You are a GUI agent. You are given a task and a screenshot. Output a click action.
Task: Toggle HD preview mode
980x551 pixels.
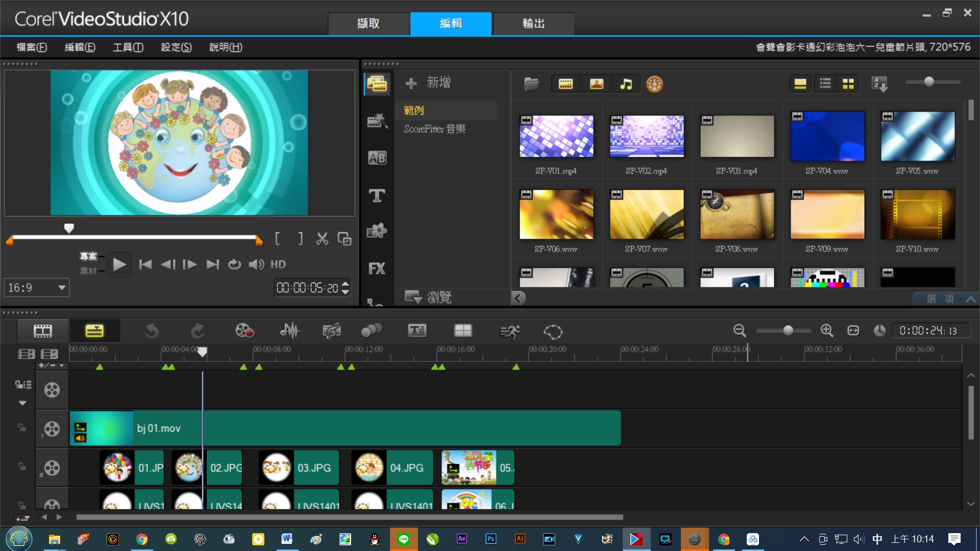point(278,264)
